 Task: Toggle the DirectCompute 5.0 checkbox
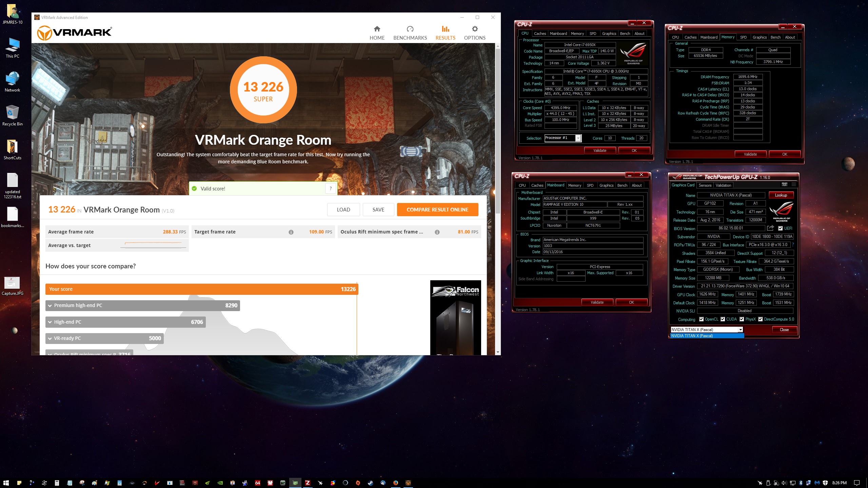pyautogui.click(x=761, y=319)
